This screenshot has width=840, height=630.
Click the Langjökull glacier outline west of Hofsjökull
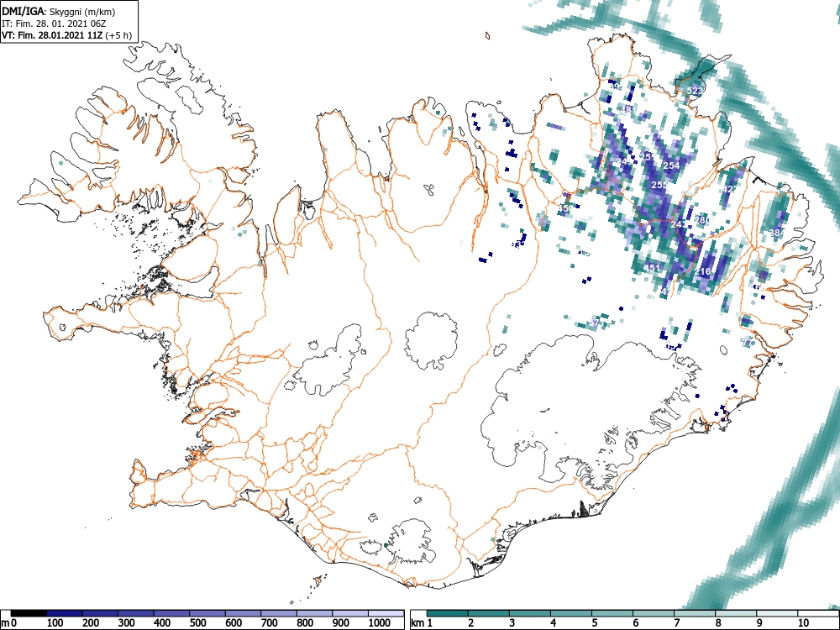click(x=328, y=360)
